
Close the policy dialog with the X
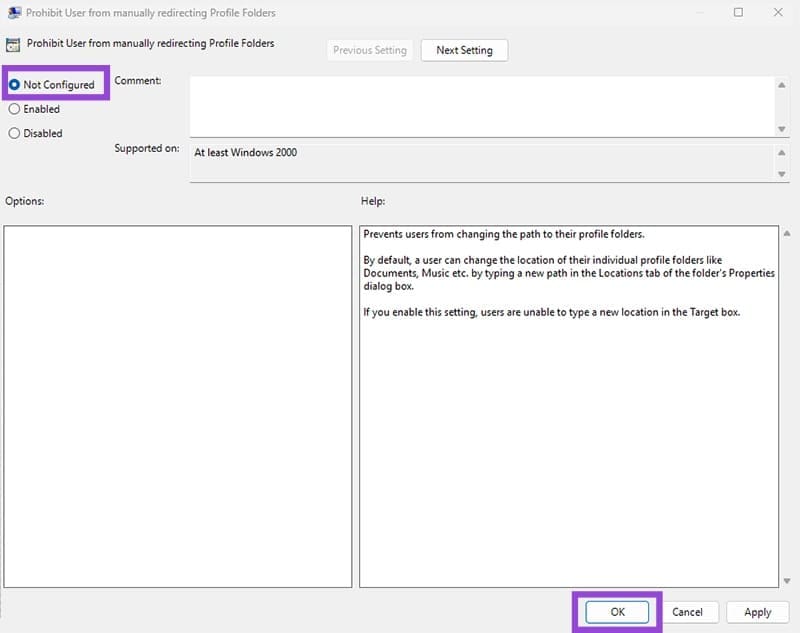coord(778,13)
